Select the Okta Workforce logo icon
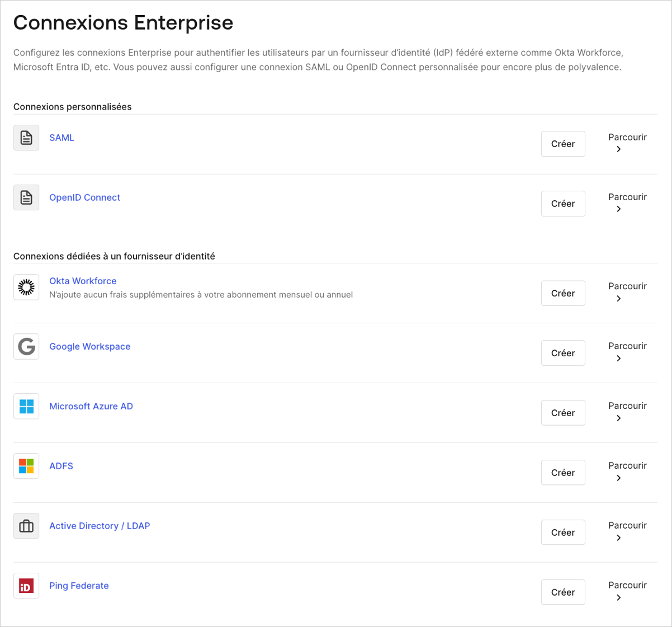This screenshot has height=627, width=672. point(26,287)
